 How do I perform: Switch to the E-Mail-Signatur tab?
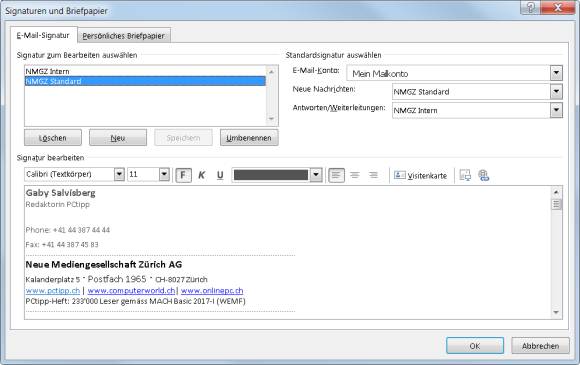(x=43, y=35)
